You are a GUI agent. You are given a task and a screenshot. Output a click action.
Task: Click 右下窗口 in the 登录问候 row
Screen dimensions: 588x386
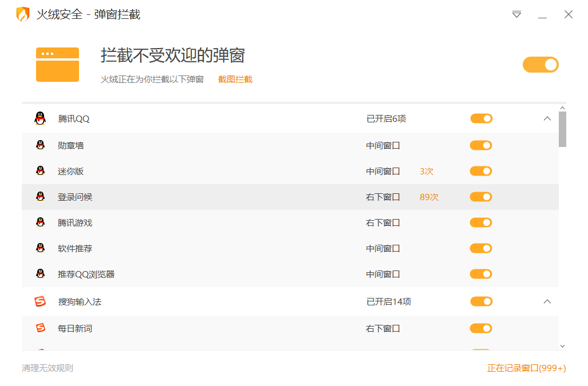click(x=383, y=197)
